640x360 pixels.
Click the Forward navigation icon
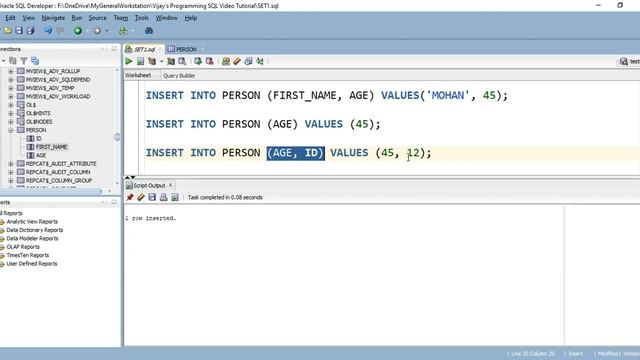(97, 31)
